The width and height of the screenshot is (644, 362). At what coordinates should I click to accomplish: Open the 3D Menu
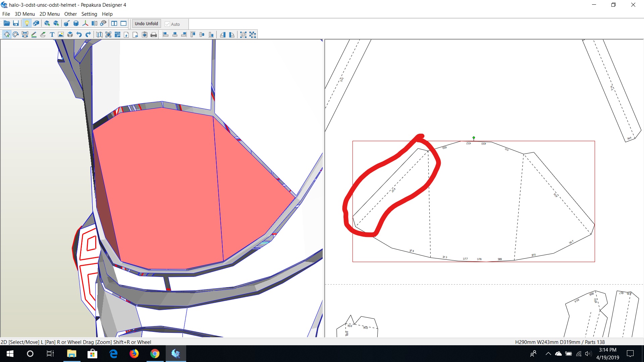[x=25, y=14]
